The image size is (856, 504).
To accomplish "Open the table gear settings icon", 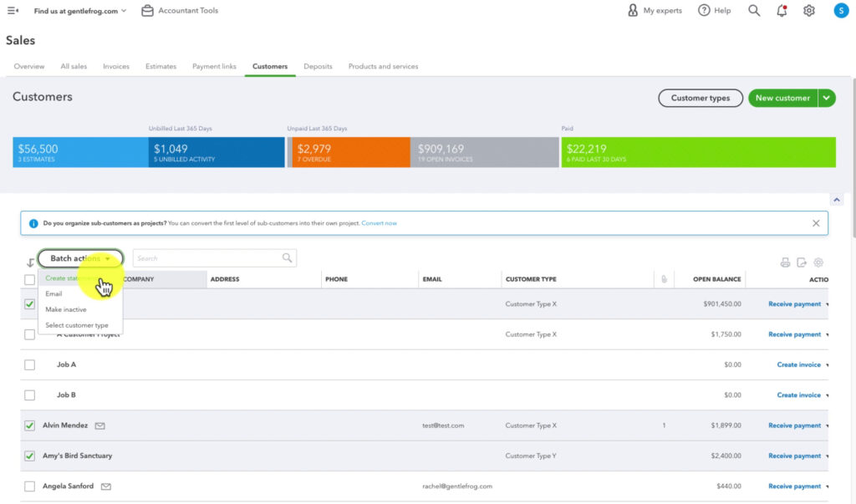I will 818,262.
